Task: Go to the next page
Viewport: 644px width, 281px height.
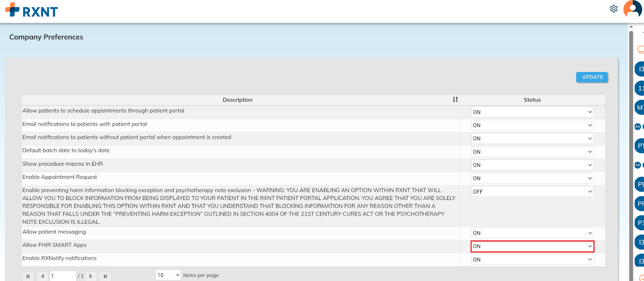Action: [91, 276]
